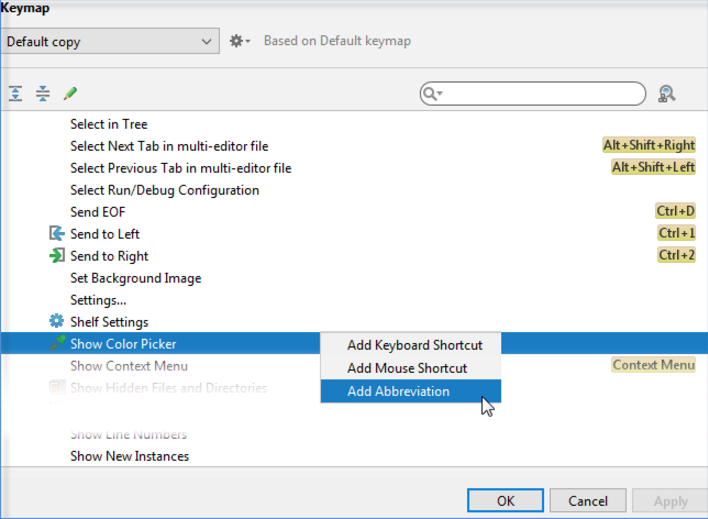
Task: Select Send EOF in the actions list
Action: (x=97, y=212)
